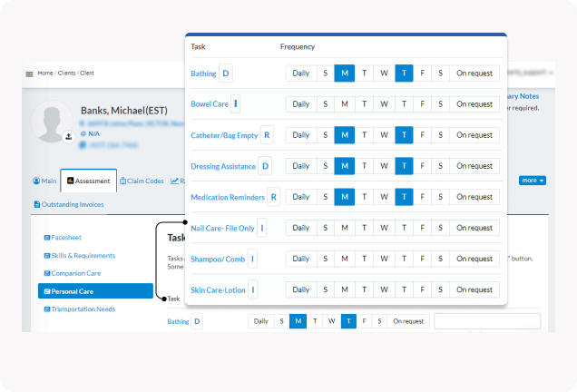Select Skills & Requirements in sidebar
Viewport: 577px width, 392px height.
[80, 256]
